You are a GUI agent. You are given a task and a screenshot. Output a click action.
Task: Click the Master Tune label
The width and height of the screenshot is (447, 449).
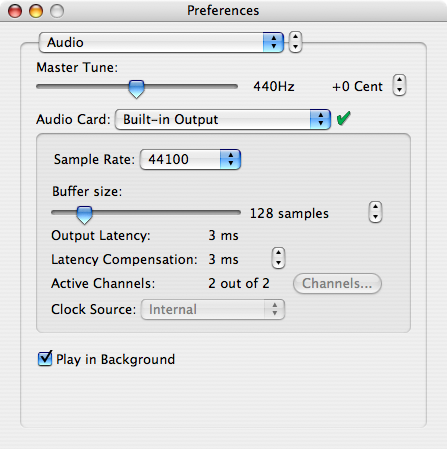point(77,68)
